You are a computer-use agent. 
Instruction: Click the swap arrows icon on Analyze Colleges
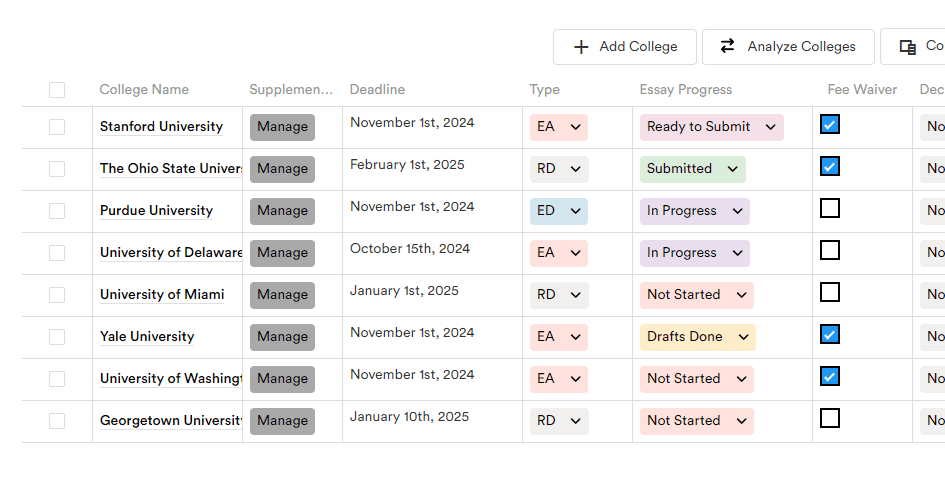(x=727, y=46)
